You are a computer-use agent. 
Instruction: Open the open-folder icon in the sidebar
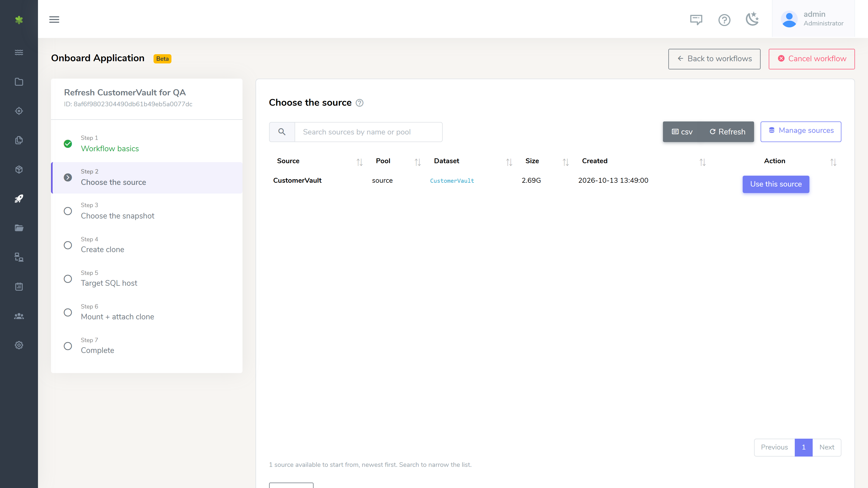19,228
